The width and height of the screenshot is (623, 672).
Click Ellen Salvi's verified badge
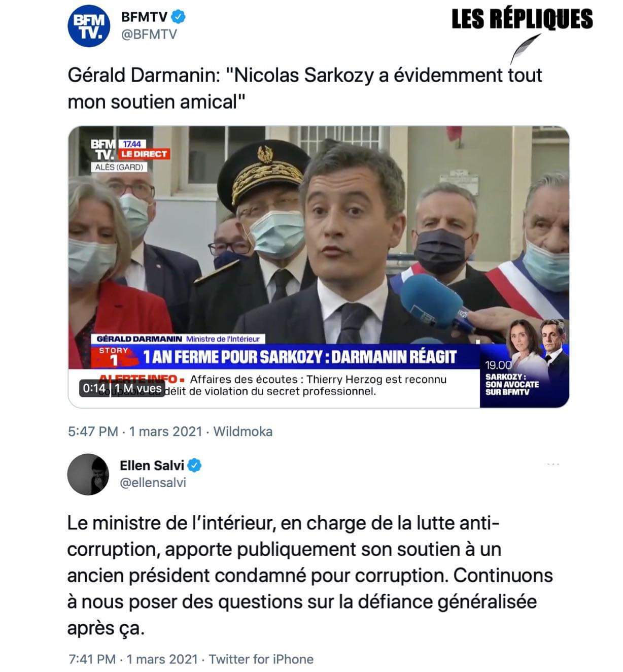pos(195,465)
